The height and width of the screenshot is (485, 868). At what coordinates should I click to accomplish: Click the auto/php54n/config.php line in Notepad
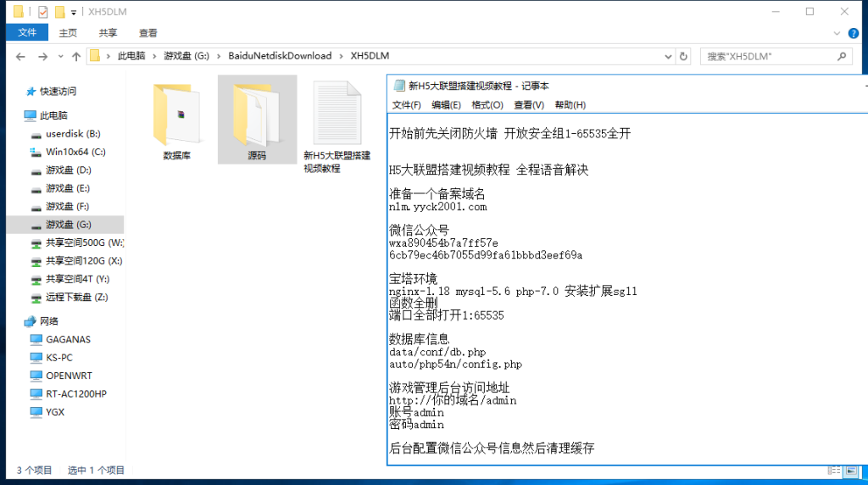455,365
